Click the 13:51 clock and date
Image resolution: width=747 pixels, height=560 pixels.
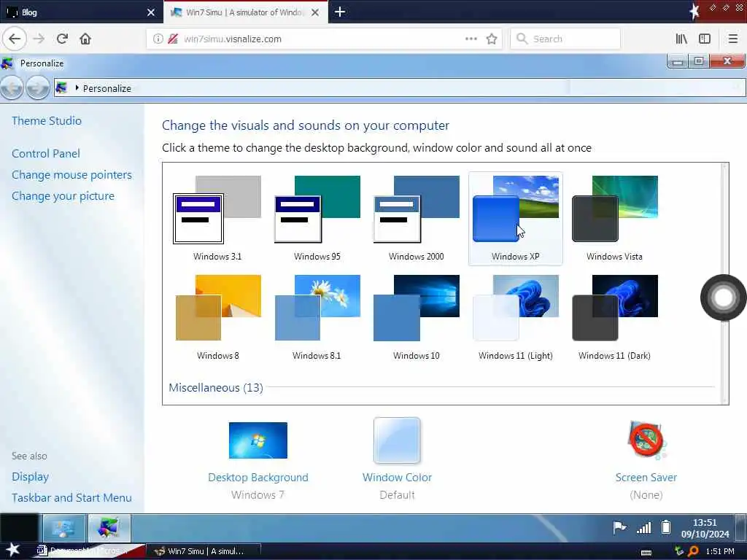[x=705, y=528]
